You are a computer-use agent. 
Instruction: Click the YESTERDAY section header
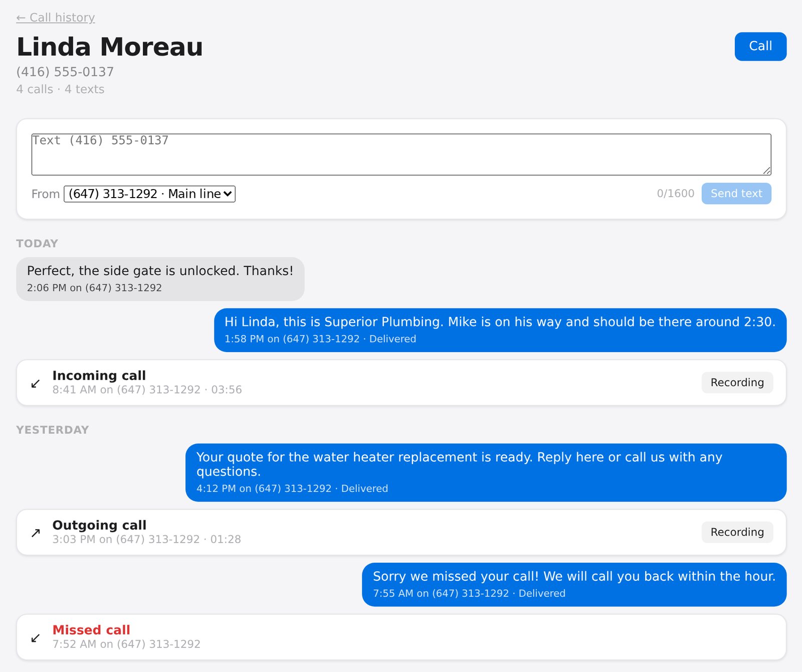[x=53, y=430]
